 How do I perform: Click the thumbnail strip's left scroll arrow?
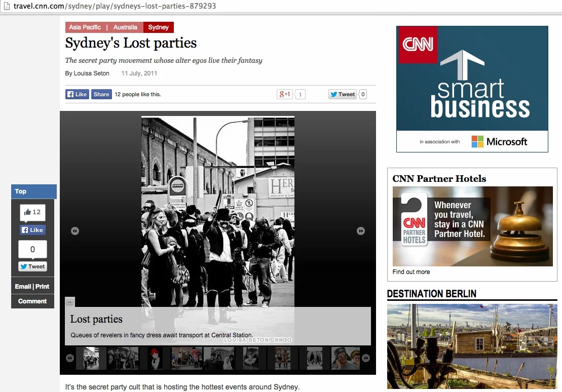click(x=69, y=358)
